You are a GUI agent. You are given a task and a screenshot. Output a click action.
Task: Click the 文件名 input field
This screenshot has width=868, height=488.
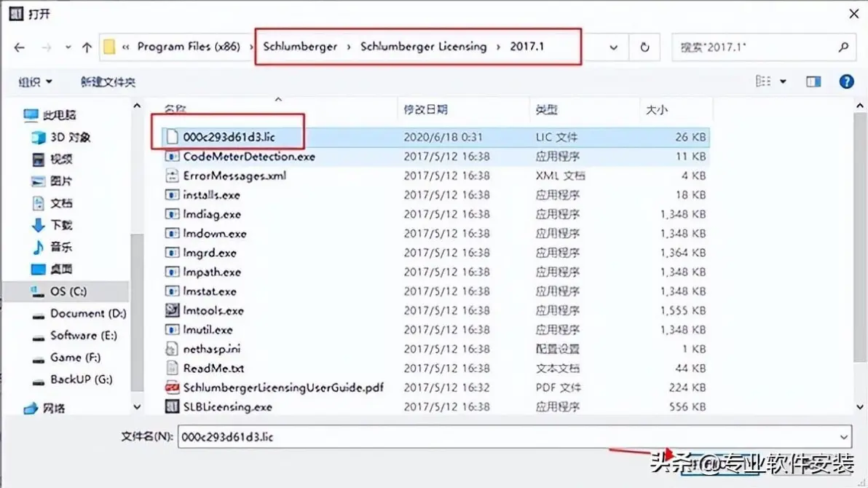pos(507,437)
